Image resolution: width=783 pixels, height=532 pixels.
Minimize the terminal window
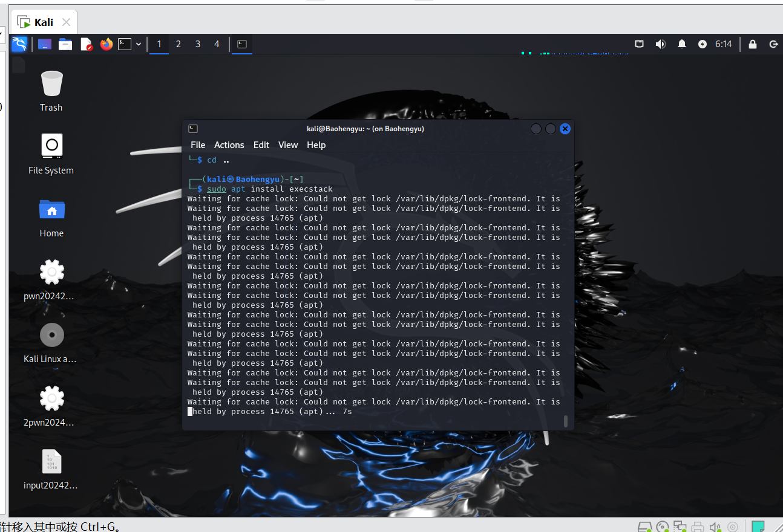[x=536, y=129]
